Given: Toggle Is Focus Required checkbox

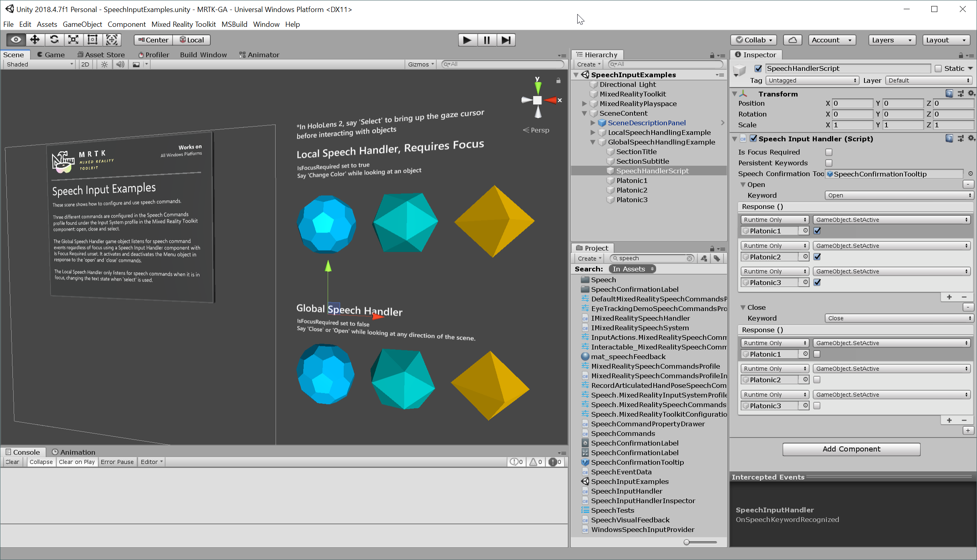Looking at the screenshot, I should 828,152.
